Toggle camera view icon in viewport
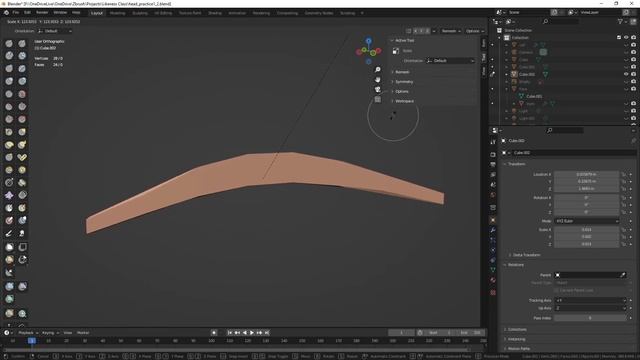The height and width of the screenshot is (360, 640). 378,89
